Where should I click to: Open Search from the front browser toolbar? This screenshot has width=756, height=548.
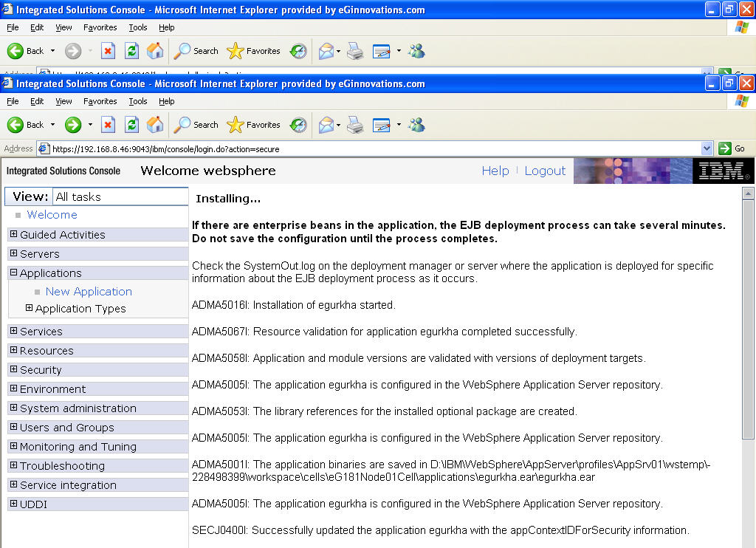[196, 125]
